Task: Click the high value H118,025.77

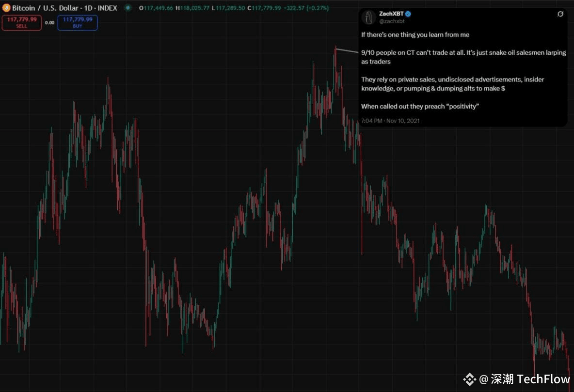Action: [192, 8]
